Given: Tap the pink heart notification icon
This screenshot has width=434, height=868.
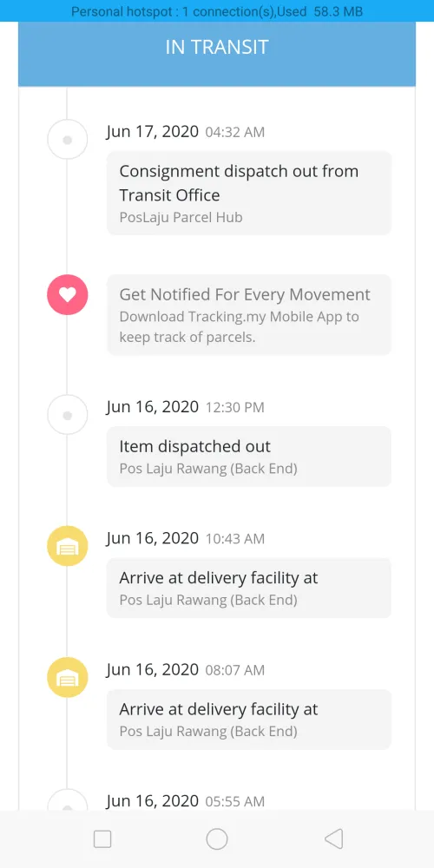Looking at the screenshot, I should [68, 294].
